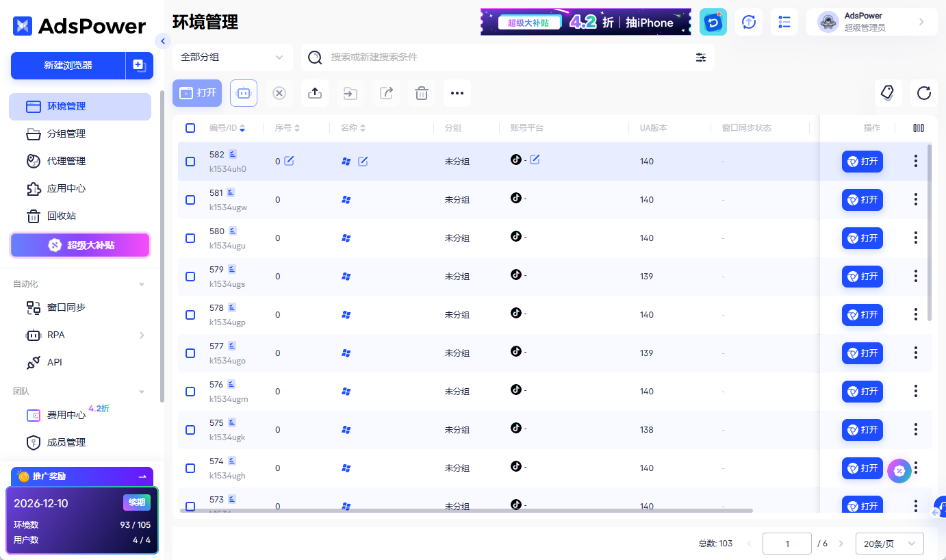The image size is (946, 560).
Task: Click the search filter settings icon
Action: [x=701, y=58]
